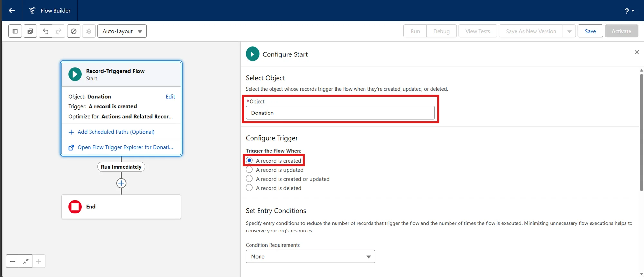Click the 'Configure Trigger' heading
Image resolution: width=644 pixels, height=277 pixels.
(x=272, y=138)
